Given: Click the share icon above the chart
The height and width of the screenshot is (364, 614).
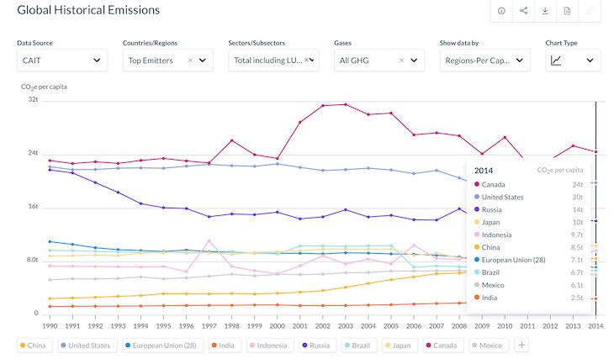Looking at the screenshot, I should (x=523, y=11).
